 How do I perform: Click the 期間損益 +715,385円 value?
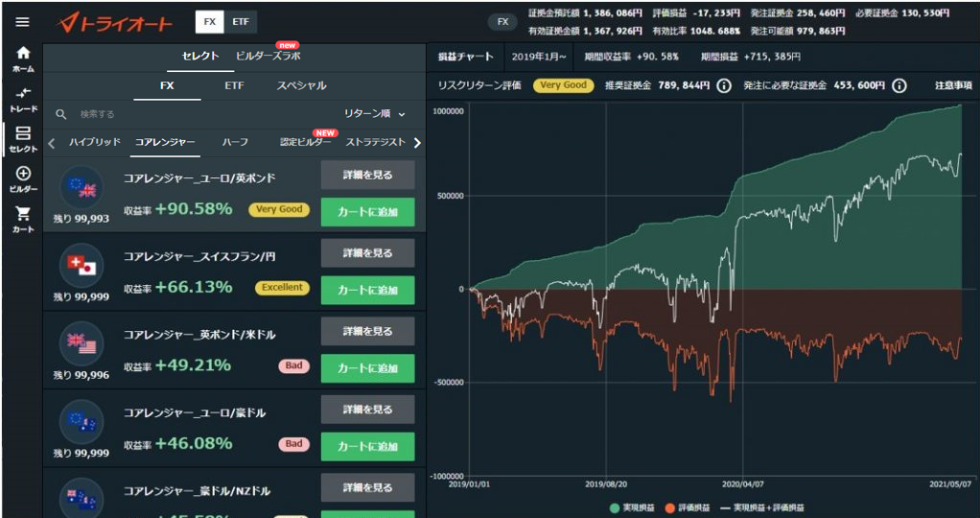tap(751, 57)
